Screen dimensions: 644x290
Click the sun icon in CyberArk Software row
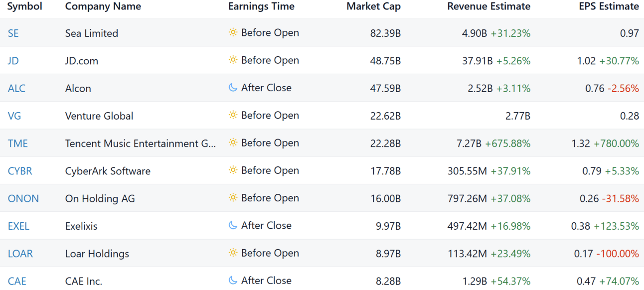click(x=233, y=170)
